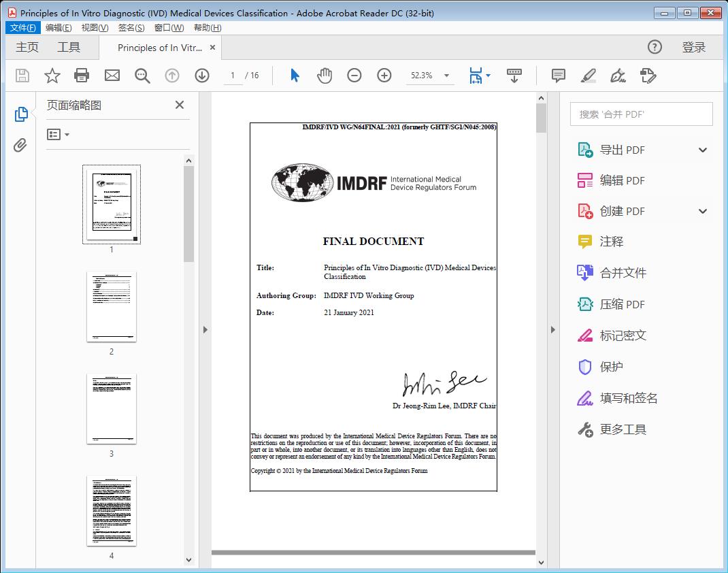Open the 52.3% zoom level dropdown
Image resolution: width=728 pixels, height=573 pixels.
pos(430,76)
